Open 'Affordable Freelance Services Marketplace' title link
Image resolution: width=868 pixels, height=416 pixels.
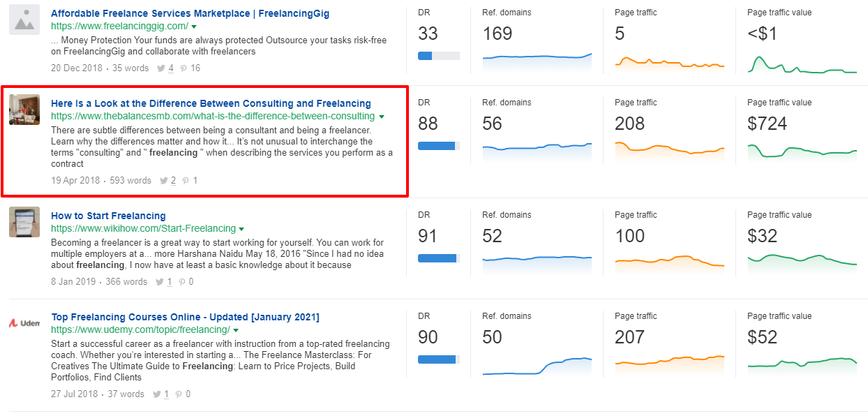(x=190, y=13)
